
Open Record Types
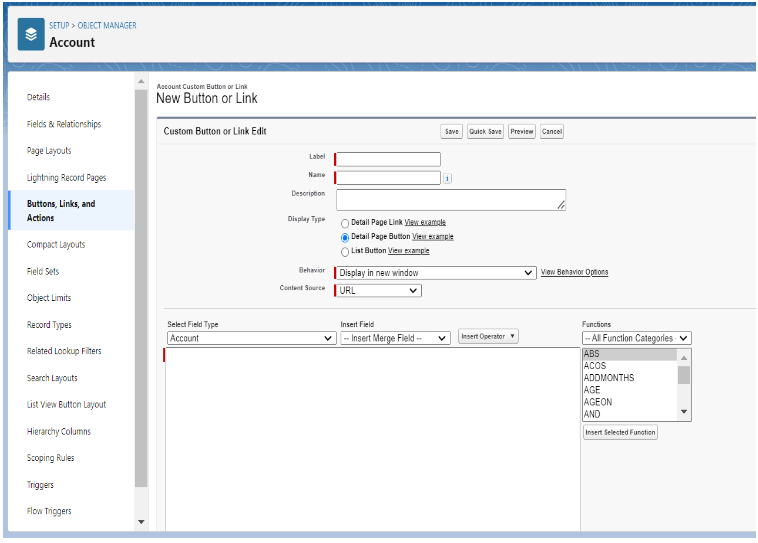(x=49, y=325)
